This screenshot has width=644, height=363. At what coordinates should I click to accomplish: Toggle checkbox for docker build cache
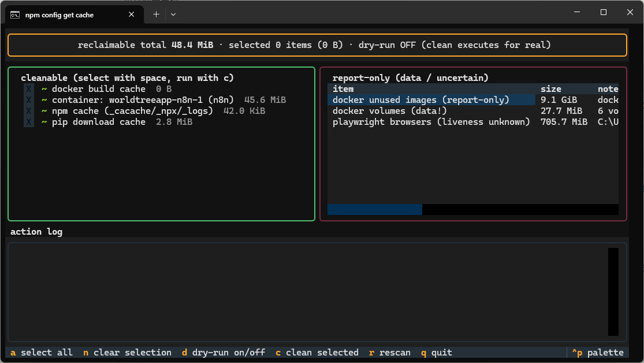click(x=29, y=89)
